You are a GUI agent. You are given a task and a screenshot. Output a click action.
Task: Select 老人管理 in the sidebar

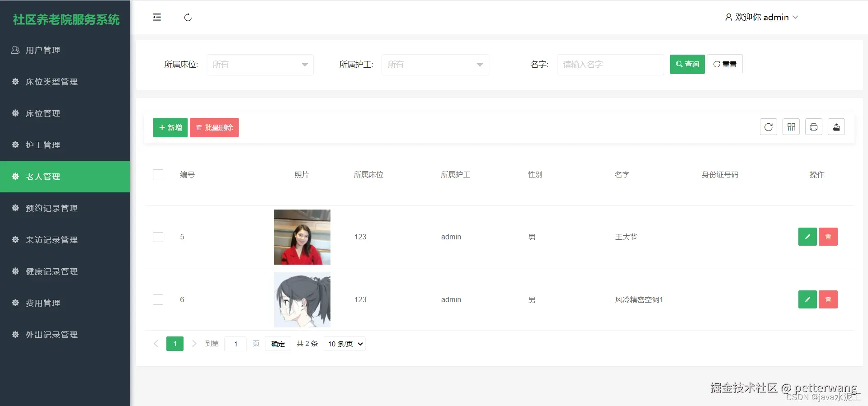(x=65, y=177)
